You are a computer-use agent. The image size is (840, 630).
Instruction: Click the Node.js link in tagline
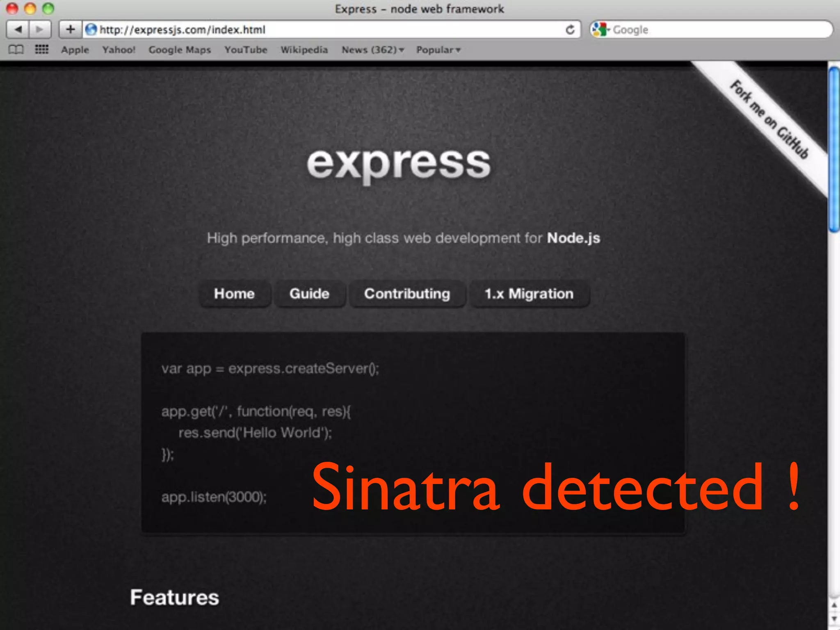(573, 238)
